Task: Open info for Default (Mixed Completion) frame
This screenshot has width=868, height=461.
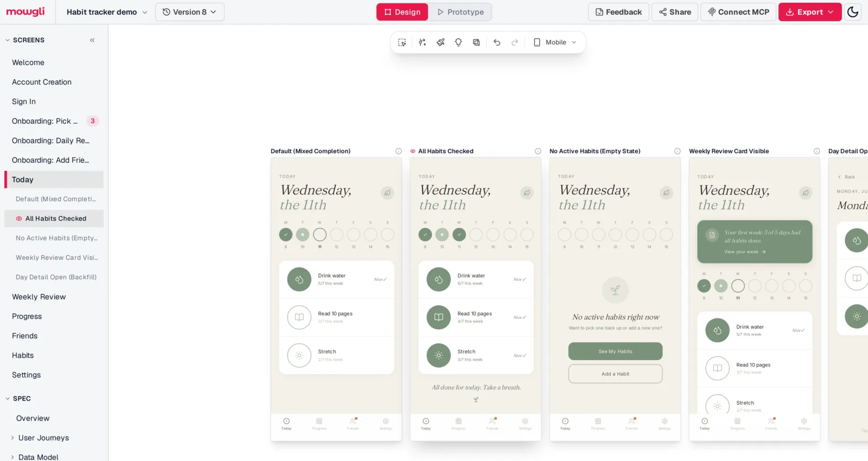Action: (399, 151)
